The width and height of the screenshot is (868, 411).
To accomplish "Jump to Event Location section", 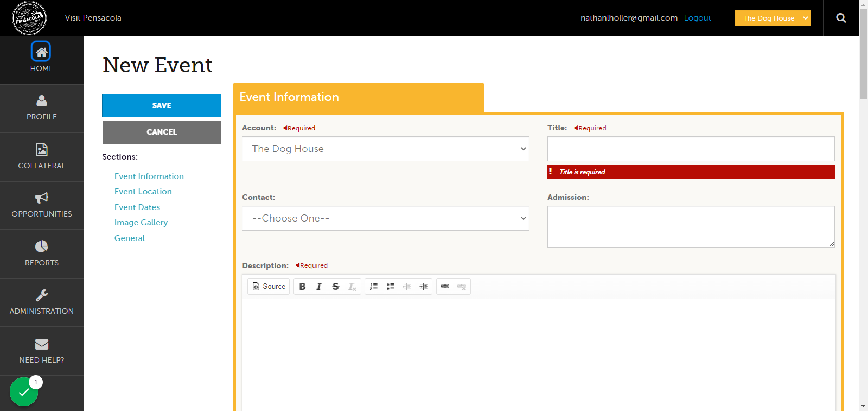I will point(143,192).
